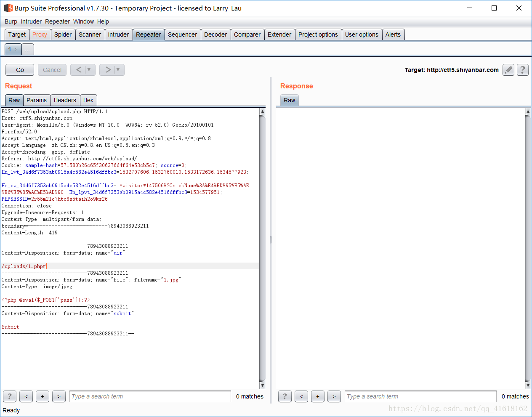Open the Help menu
This screenshot has height=417, width=532.
(103, 21)
